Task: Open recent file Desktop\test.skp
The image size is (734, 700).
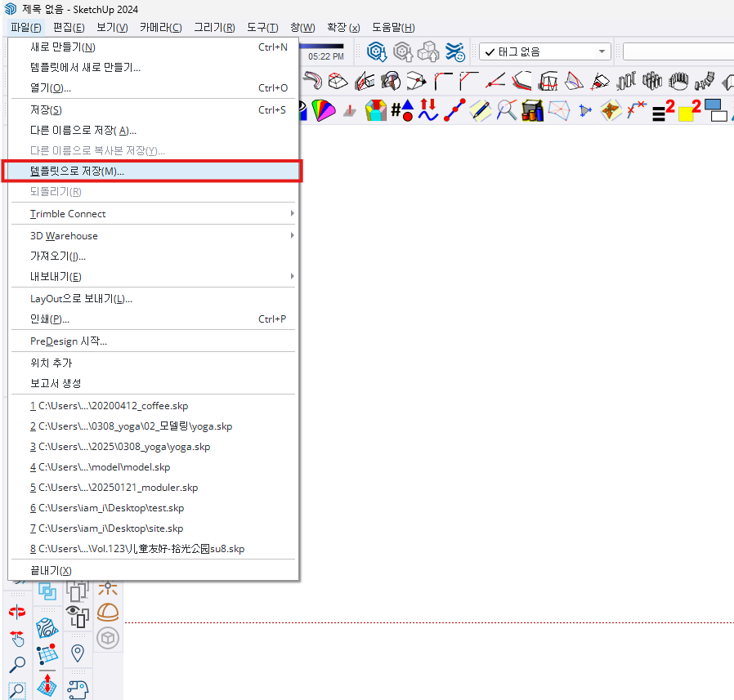Action: [153, 508]
